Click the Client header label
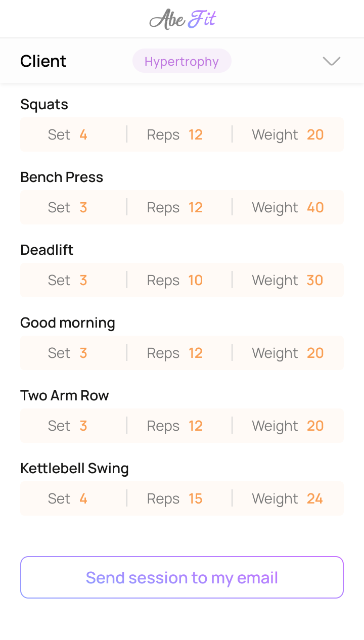 coord(43,61)
